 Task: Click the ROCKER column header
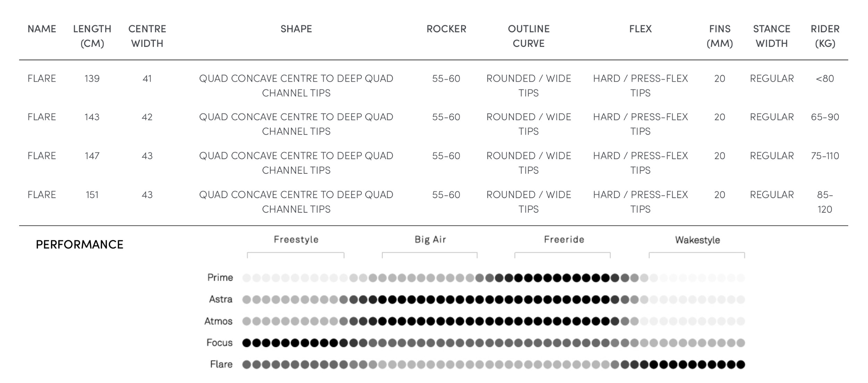[x=446, y=29]
